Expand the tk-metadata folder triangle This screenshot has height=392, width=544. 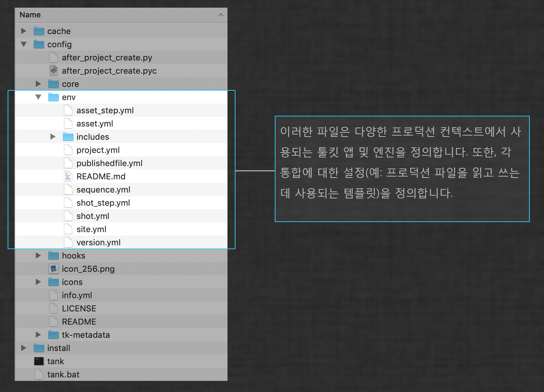38,335
